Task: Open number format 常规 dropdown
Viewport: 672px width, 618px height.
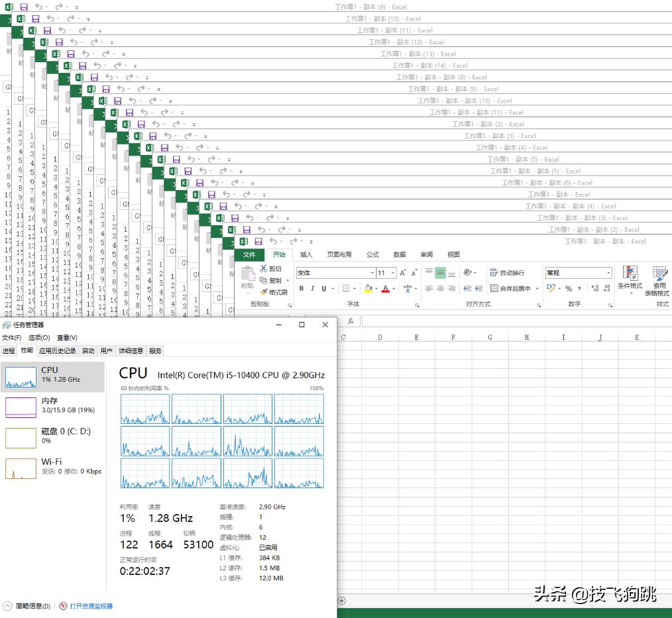Action: tap(608, 273)
